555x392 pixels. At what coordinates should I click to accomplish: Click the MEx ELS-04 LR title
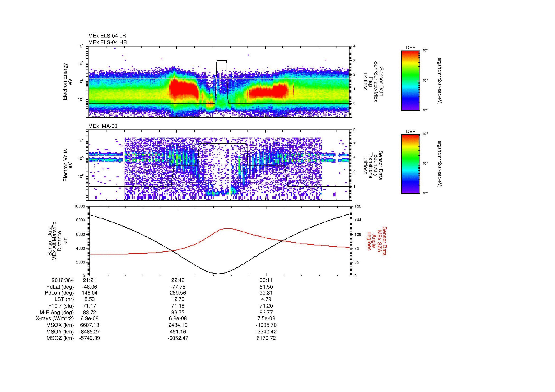107,36
